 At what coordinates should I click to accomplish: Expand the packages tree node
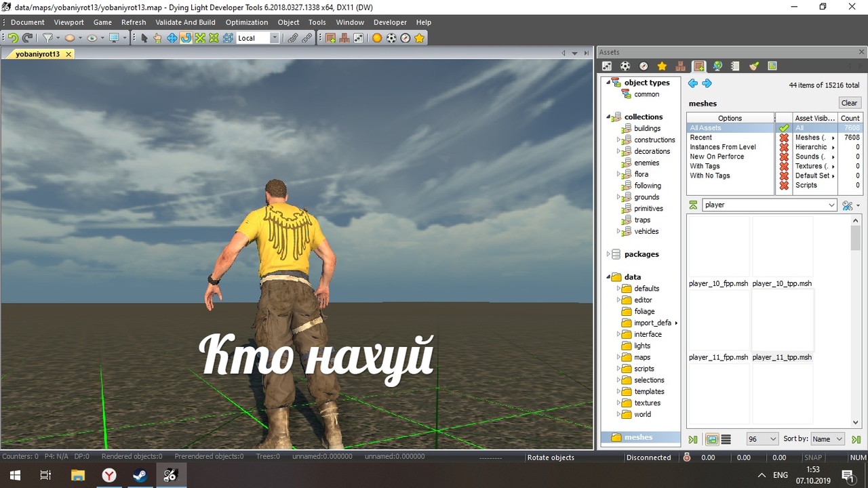608,254
